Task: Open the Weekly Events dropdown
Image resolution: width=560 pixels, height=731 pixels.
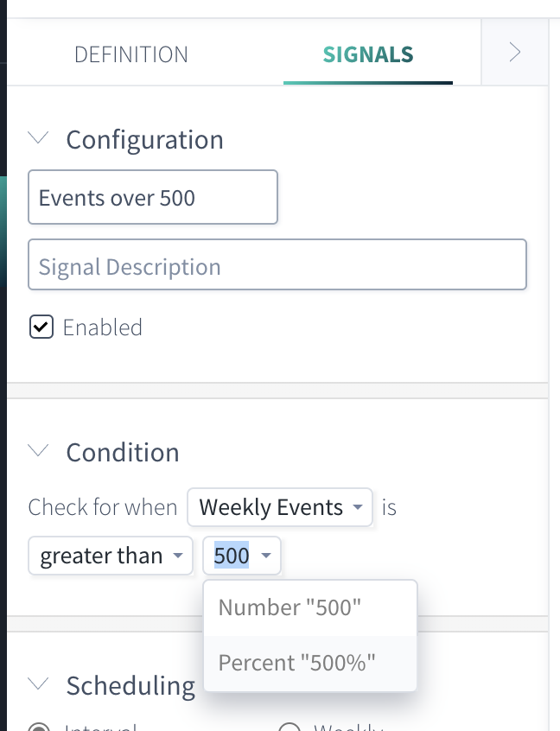Action: 280,507
